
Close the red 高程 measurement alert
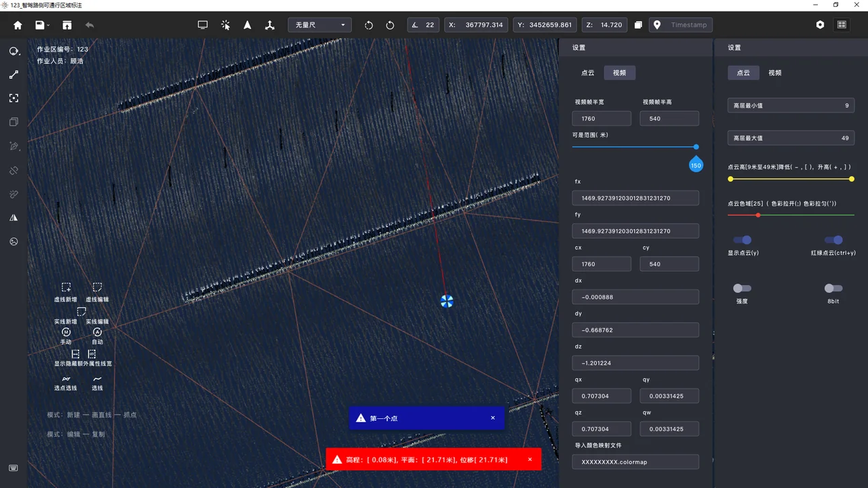click(x=530, y=460)
